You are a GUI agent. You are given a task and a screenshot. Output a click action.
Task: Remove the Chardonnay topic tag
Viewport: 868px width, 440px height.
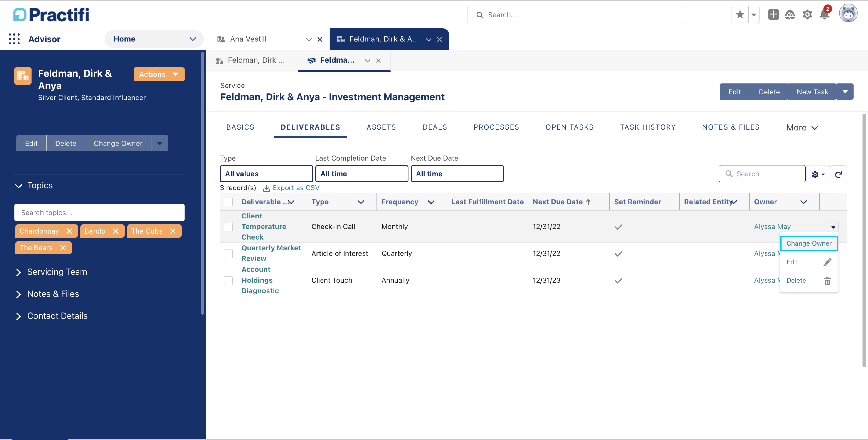point(69,231)
